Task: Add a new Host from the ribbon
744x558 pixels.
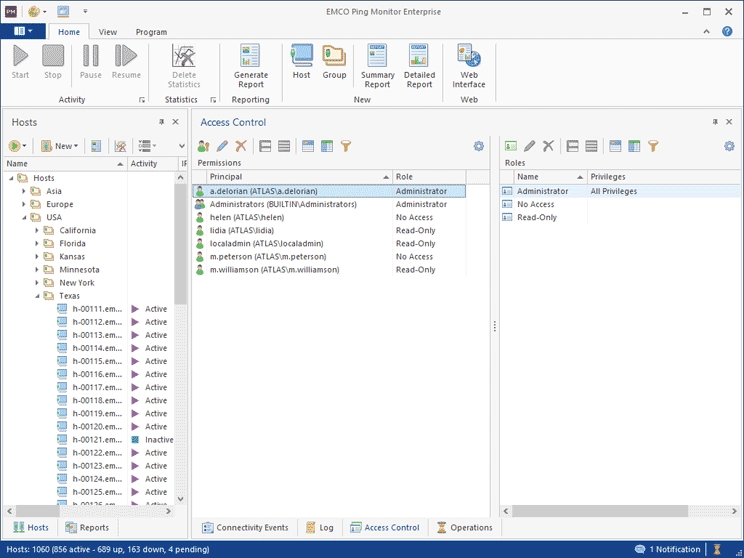Action: point(301,62)
